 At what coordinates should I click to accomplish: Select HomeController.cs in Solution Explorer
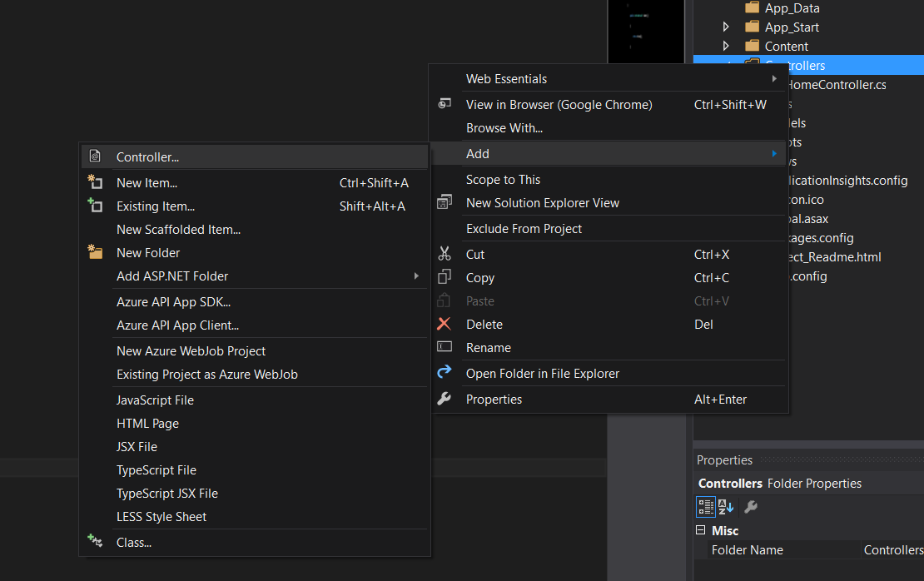835,84
